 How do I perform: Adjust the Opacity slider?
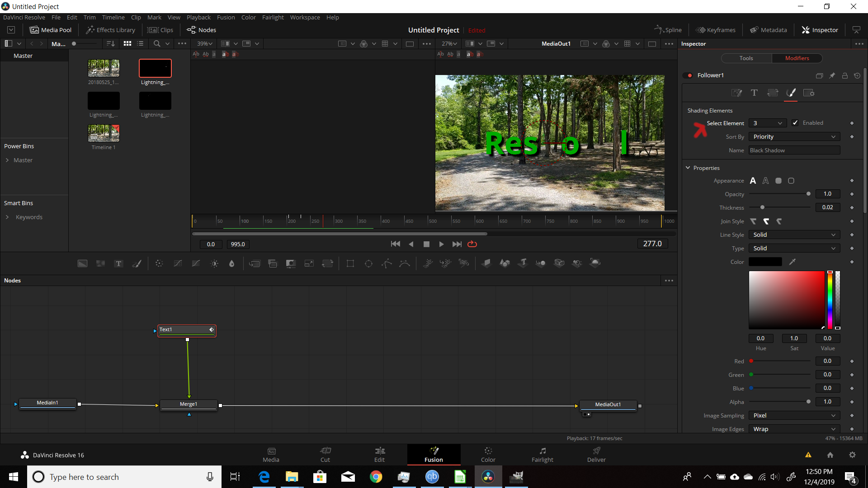coord(780,194)
